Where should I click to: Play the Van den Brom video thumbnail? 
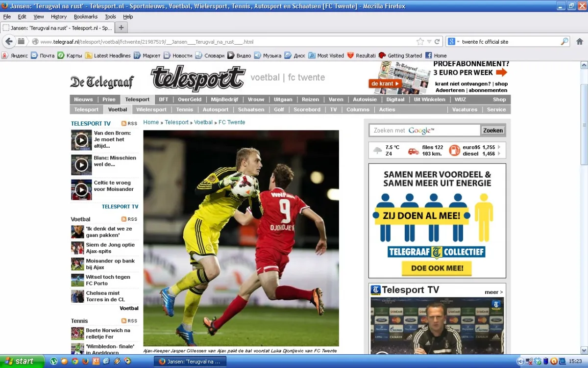coord(81,140)
